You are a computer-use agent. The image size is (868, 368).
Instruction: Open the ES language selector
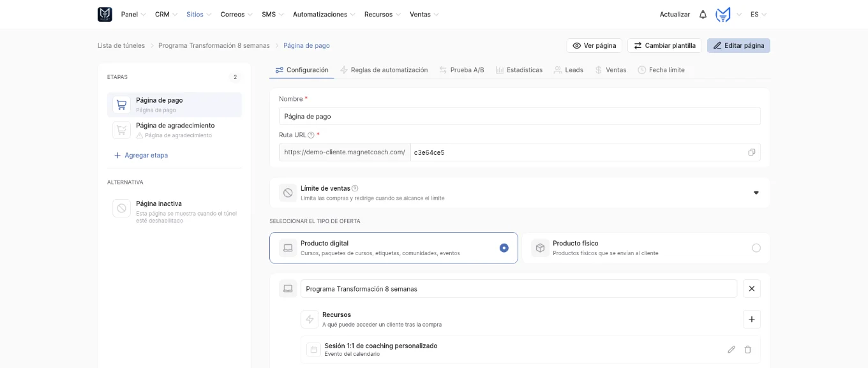pyautogui.click(x=758, y=14)
